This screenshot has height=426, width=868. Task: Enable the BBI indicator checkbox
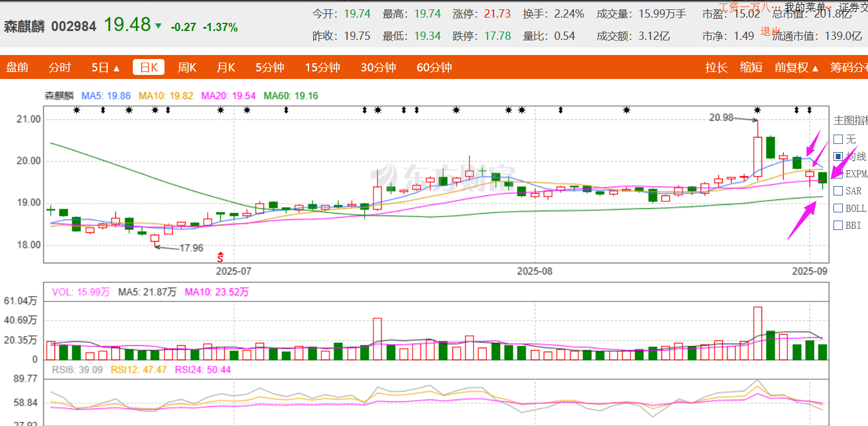pyautogui.click(x=838, y=225)
